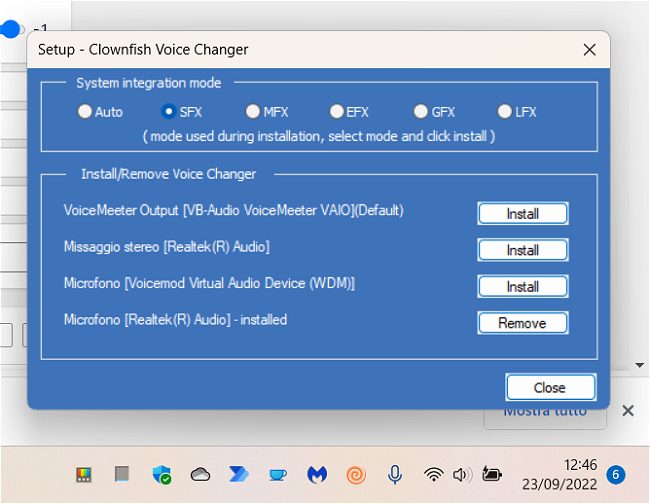Click the Microfono Voicemod device label
This screenshot has width=650, height=504.
coord(209,283)
